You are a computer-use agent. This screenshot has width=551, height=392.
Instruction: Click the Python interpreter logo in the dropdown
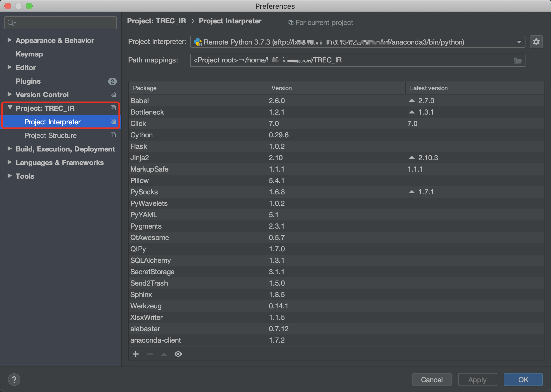198,42
